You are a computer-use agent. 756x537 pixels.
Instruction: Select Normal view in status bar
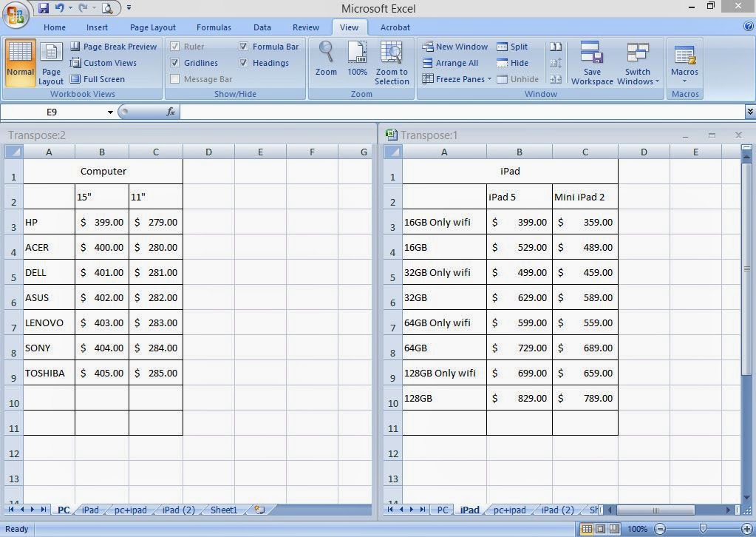click(x=587, y=529)
